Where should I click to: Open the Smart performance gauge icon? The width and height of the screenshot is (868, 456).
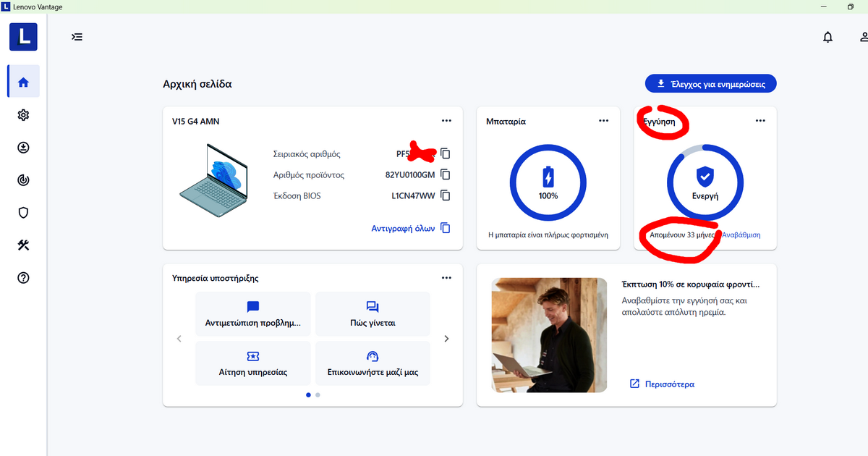[x=23, y=180]
